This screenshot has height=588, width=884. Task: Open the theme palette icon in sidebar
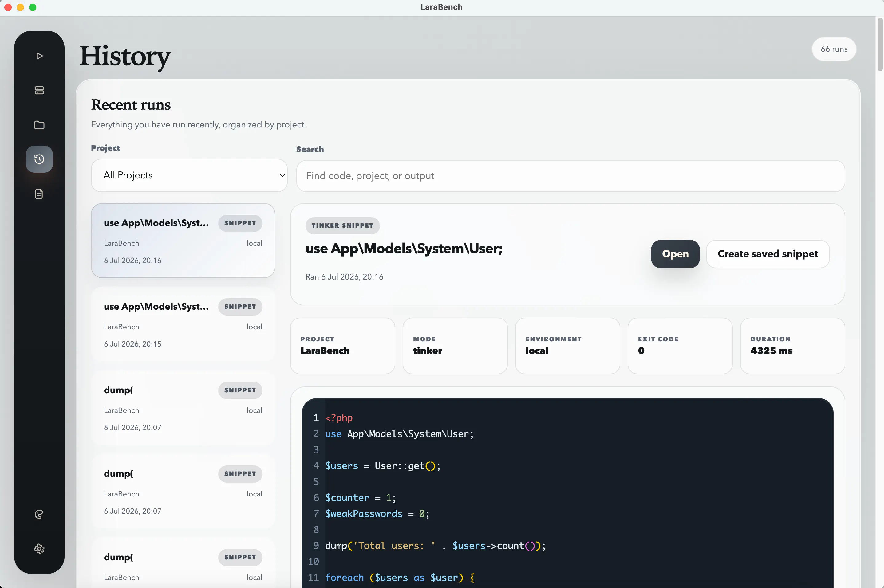(x=39, y=514)
